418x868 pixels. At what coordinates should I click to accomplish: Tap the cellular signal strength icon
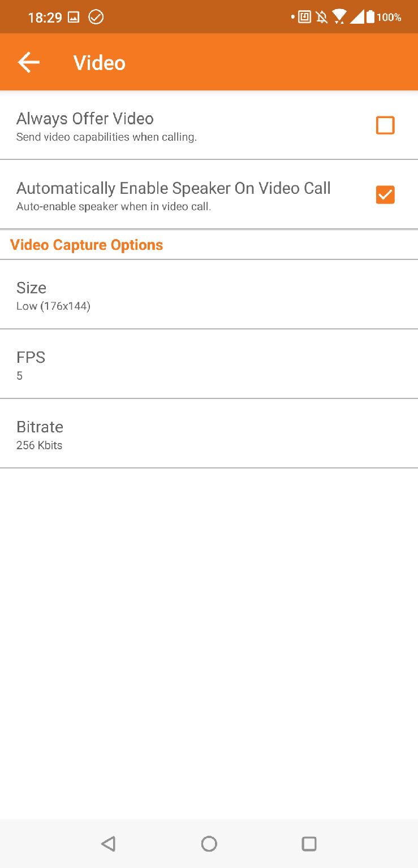pos(356,18)
